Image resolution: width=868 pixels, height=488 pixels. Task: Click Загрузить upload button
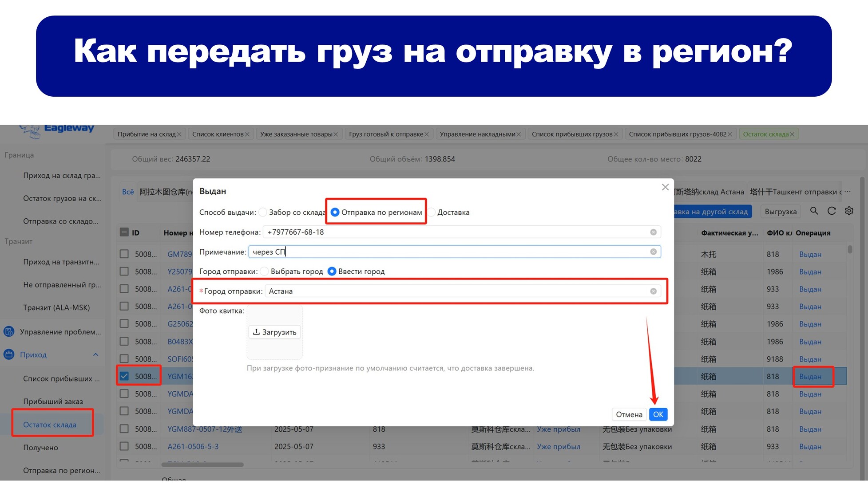(274, 332)
